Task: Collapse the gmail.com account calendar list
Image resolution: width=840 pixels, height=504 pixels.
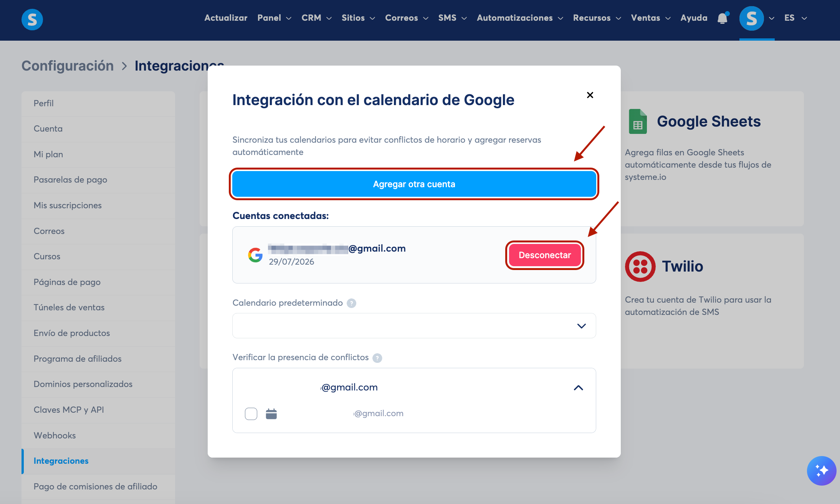Action: pos(578,387)
